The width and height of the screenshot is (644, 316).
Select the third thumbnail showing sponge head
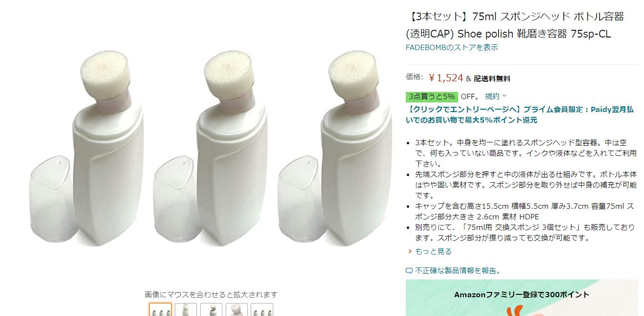pyautogui.click(x=211, y=310)
